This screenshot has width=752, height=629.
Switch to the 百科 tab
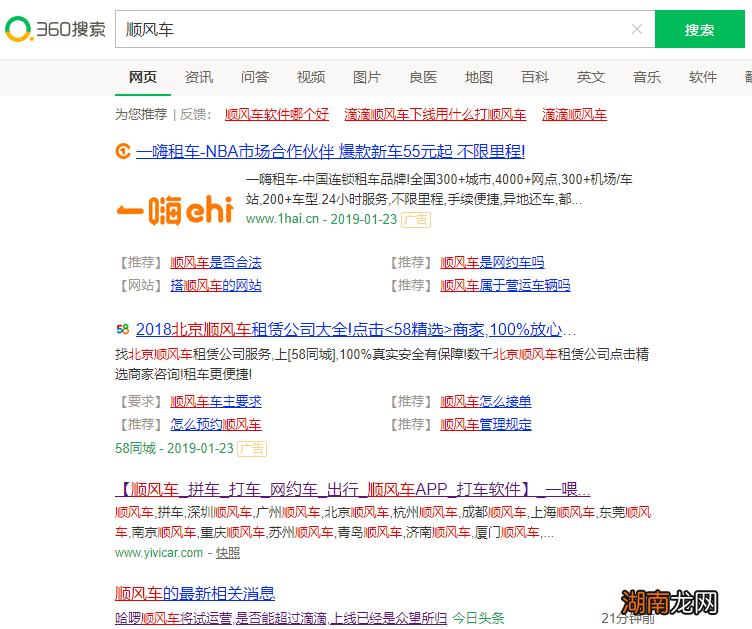535,77
